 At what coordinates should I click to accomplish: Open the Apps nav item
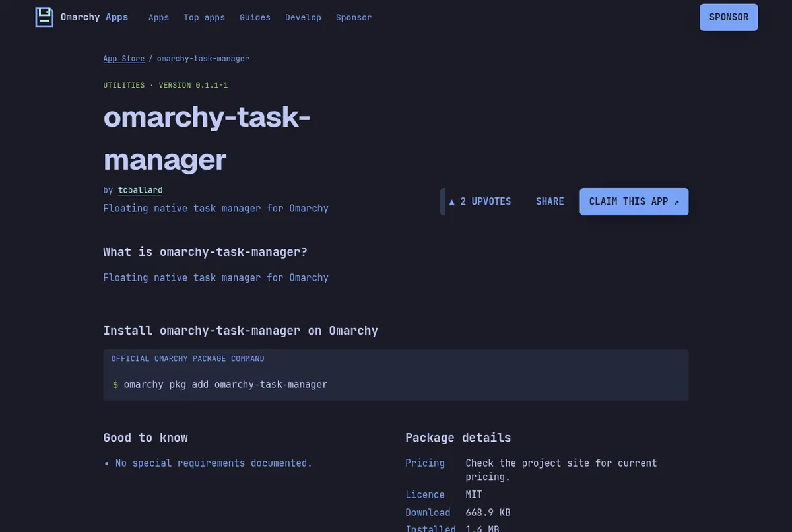[x=158, y=17]
